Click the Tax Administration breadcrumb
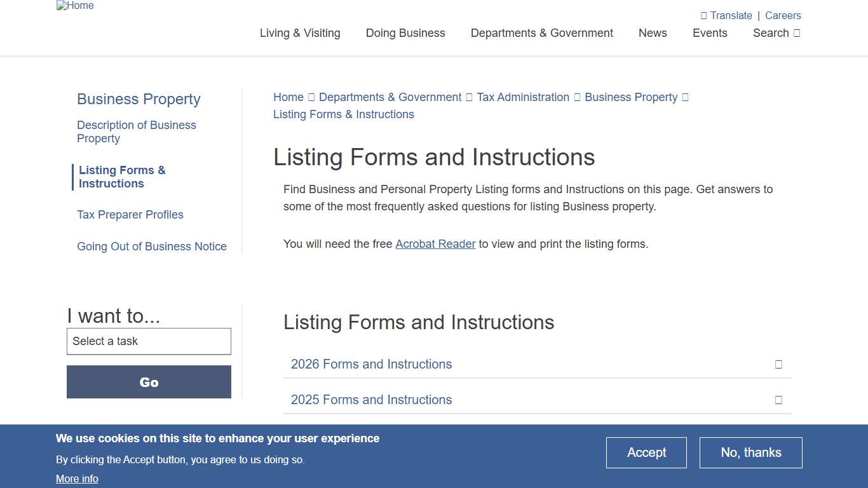868x488 pixels. coord(522,97)
